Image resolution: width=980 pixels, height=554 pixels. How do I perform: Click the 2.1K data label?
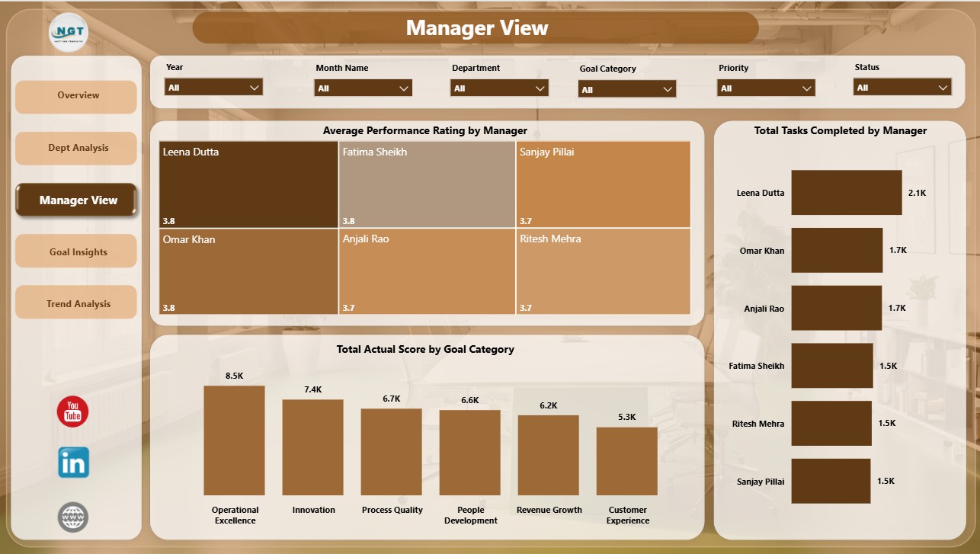[917, 194]
